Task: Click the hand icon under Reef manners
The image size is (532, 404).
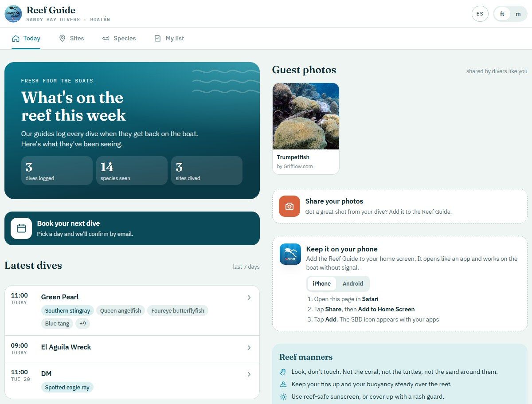Action: pos(283,372)
